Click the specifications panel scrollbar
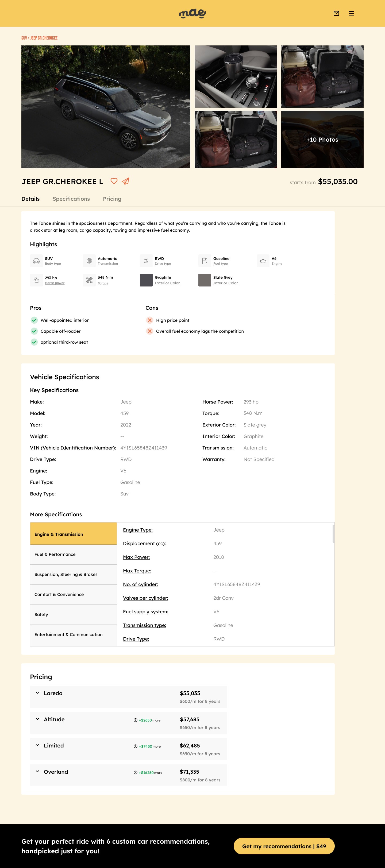Screen dimensions: 385x868 [x=333, y=533]
